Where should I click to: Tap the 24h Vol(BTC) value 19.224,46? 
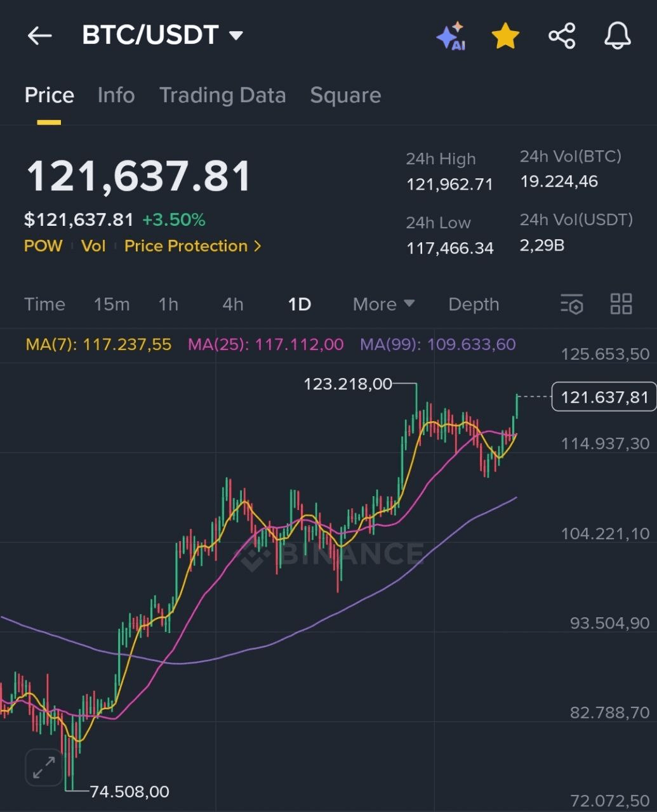point(559,182)
